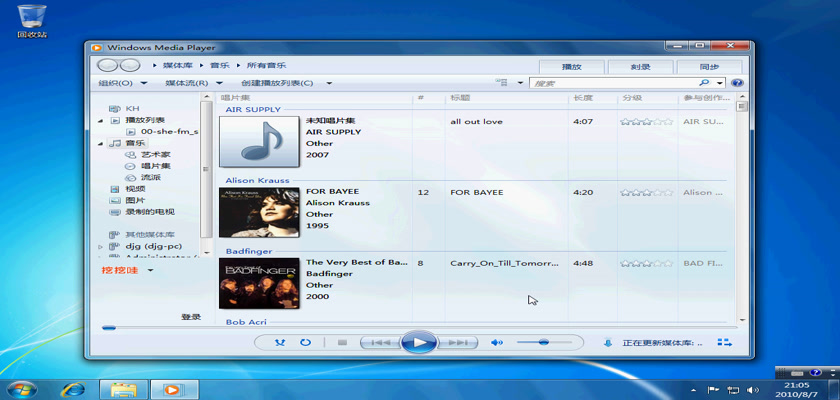
Task: Click the blue Help icon
Action: 737,83
